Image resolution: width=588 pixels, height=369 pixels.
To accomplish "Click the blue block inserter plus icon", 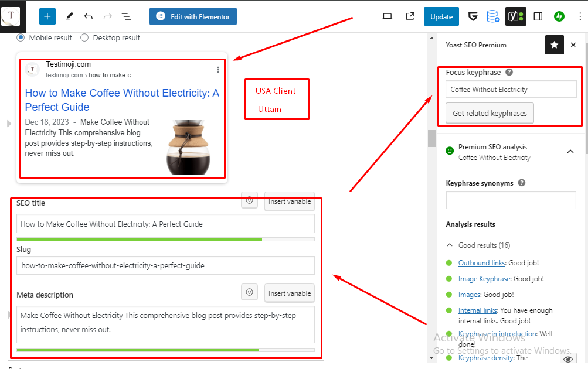I will [x=47, y=16].
